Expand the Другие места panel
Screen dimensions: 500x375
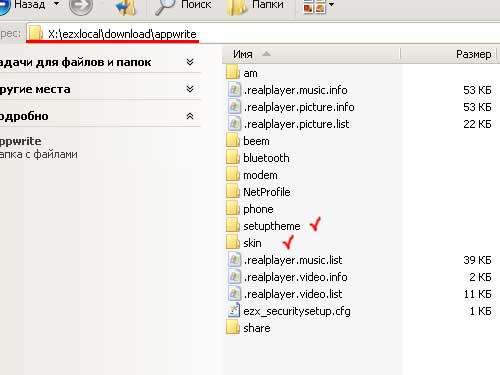click(x=190, y=89)
